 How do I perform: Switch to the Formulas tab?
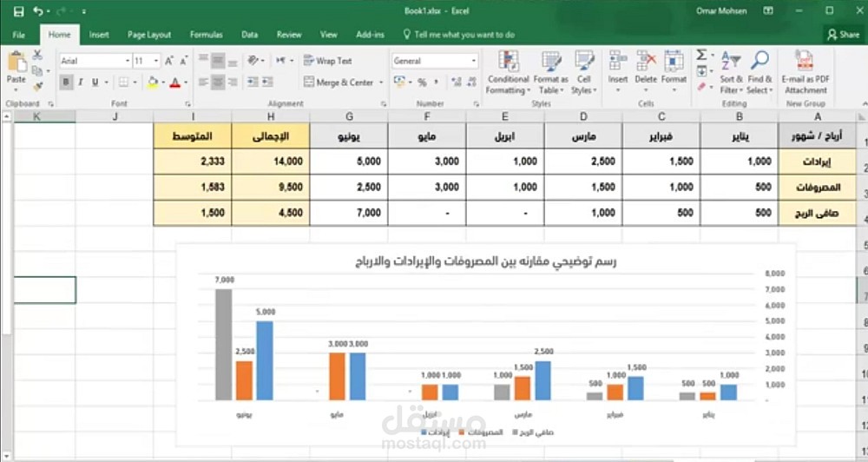click(206, 35)
